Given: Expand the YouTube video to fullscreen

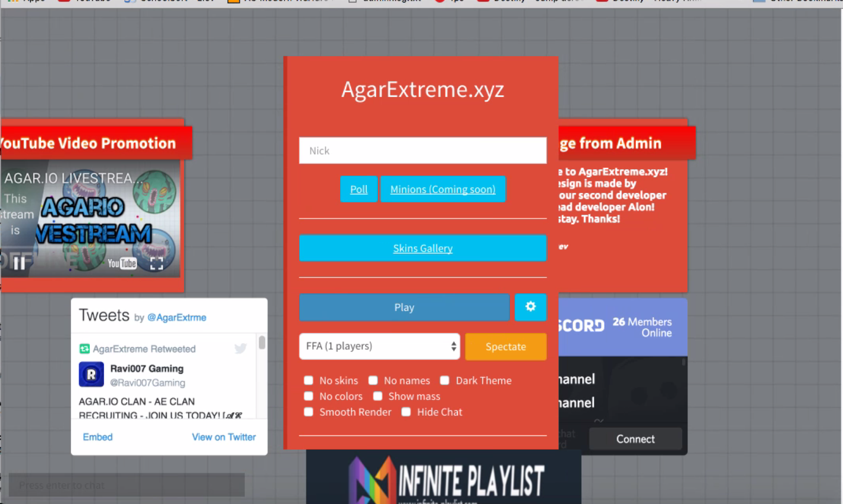Looking at the screenshot, I should pos(156,263).
